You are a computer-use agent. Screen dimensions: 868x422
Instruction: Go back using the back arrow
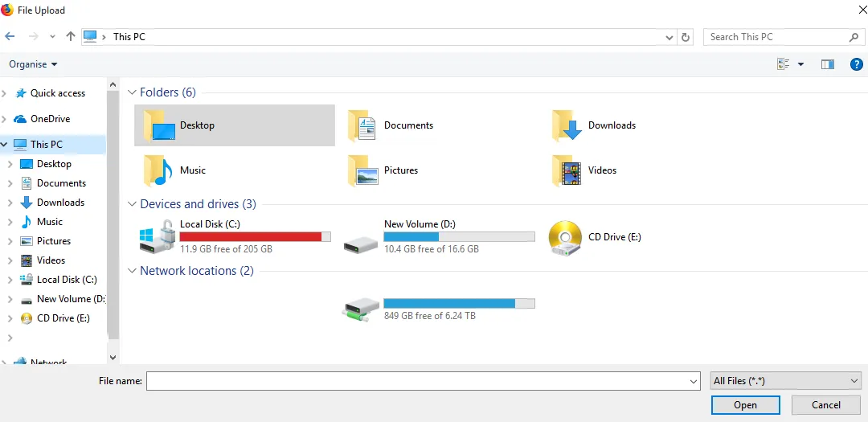[x=10, y=36]
